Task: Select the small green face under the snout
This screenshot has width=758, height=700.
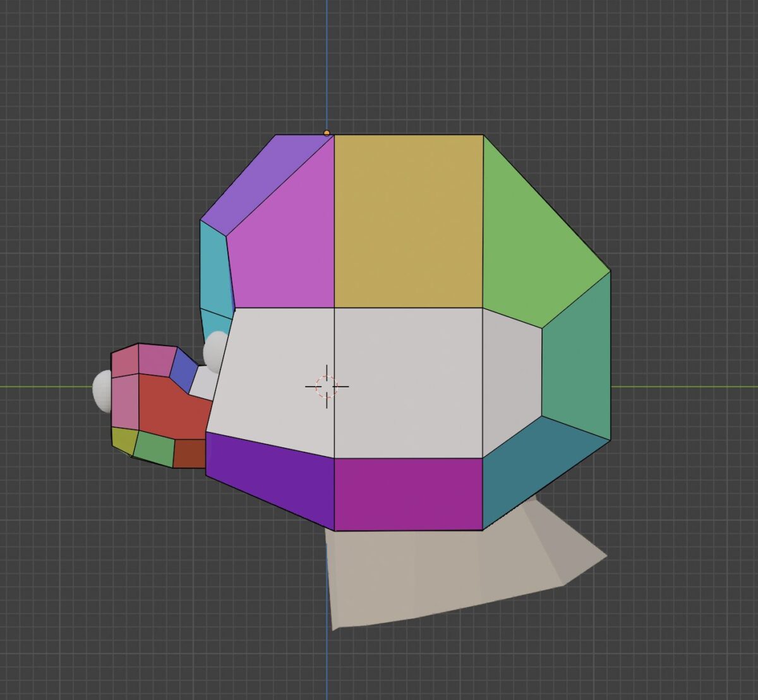Action: 154,449
